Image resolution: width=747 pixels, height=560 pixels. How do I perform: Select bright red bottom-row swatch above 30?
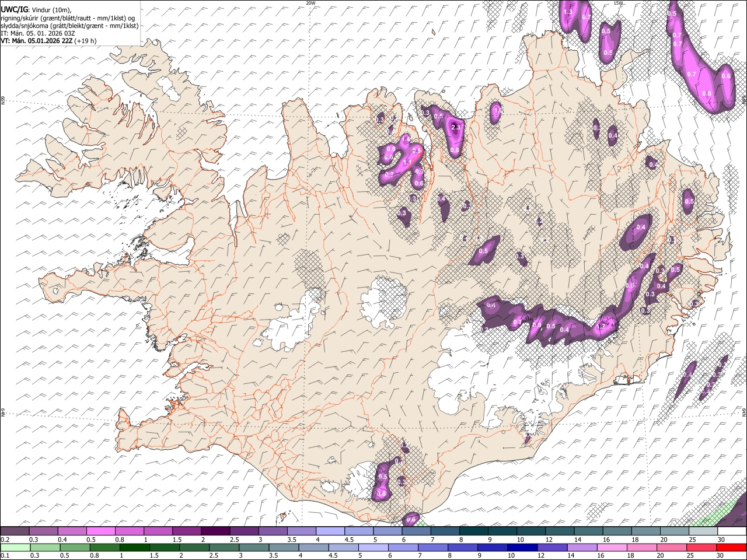[x=731, y=547]
